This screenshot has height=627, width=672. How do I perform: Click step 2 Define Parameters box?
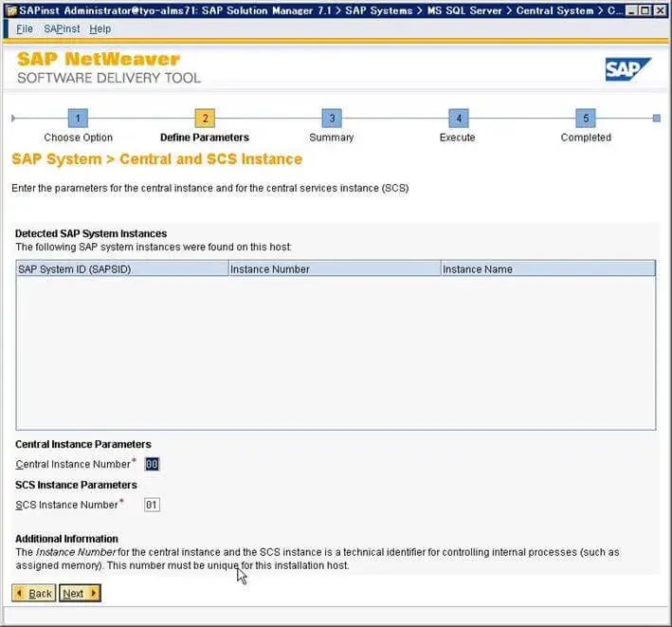pyautogui.click(x=205, y=119)
